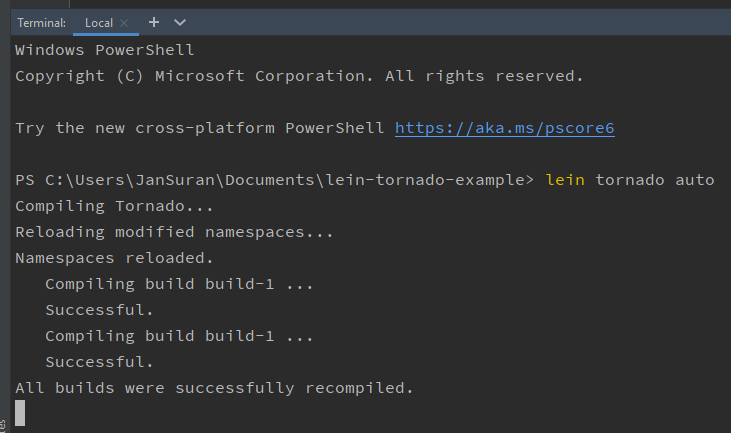
Task: Click the vertical tool window label at bottom-left edge
Action: [x=4, y=424]
